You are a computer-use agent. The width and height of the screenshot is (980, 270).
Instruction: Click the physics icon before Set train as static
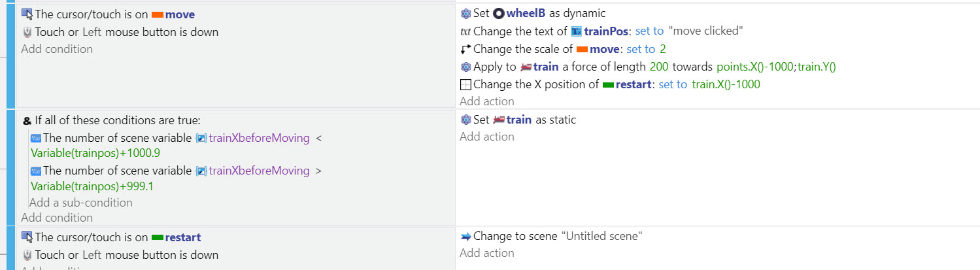pos(465,120)
